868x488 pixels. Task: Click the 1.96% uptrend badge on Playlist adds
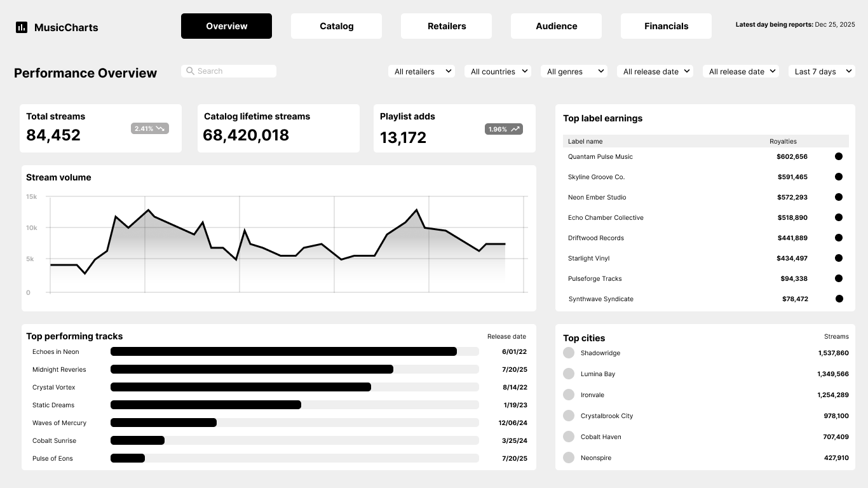503,128
